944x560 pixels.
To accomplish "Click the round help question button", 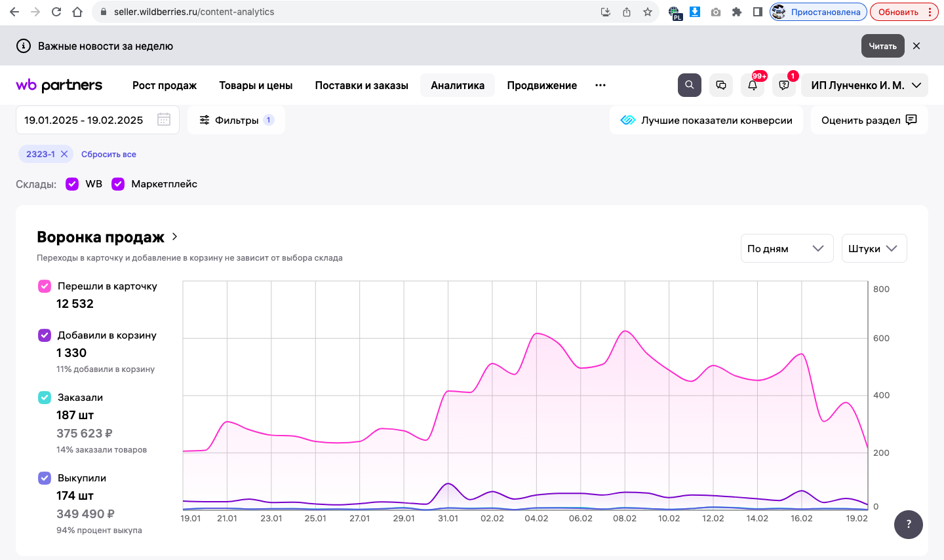I will 908,524.
